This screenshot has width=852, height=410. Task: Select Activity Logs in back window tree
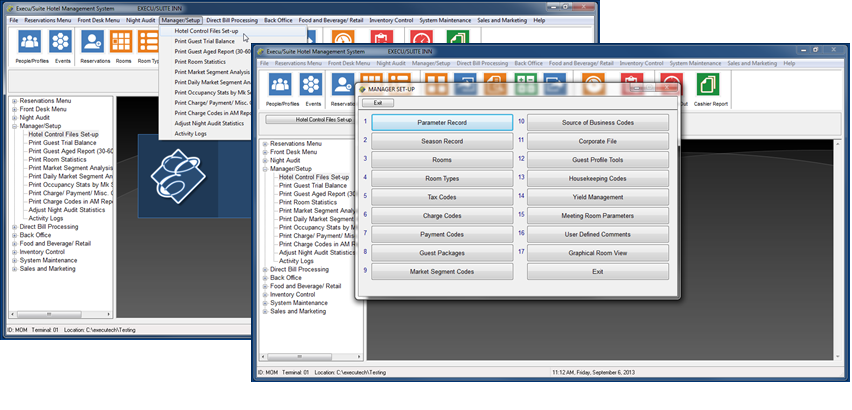pos(46,218)
